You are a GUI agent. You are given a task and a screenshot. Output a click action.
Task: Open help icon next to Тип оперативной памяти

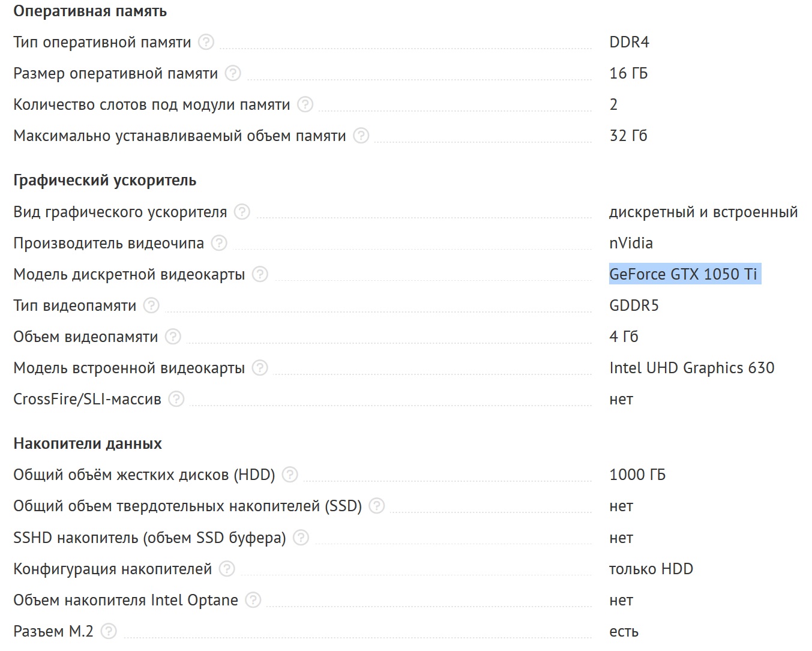(x=206, y=42)
